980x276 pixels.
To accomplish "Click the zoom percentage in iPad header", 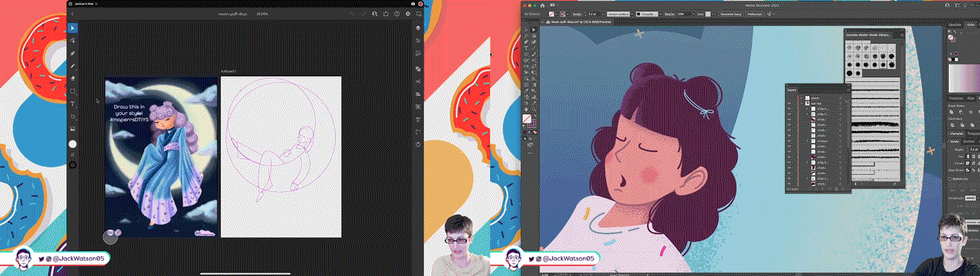I will (x=263, y=14).
